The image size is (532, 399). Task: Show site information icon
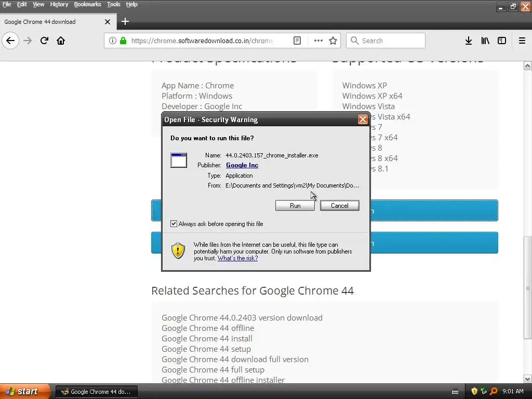coord(113,41)
